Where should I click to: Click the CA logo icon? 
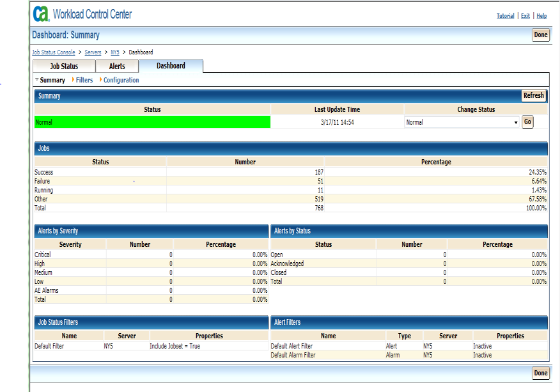(x=42, y=13)
